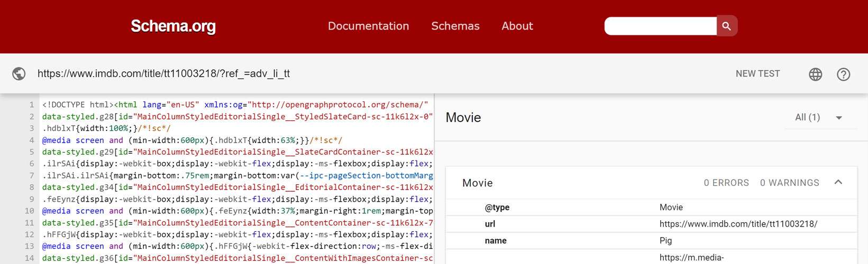Click code line 2 StyledSlateCard selector

(x=237, y=117)
